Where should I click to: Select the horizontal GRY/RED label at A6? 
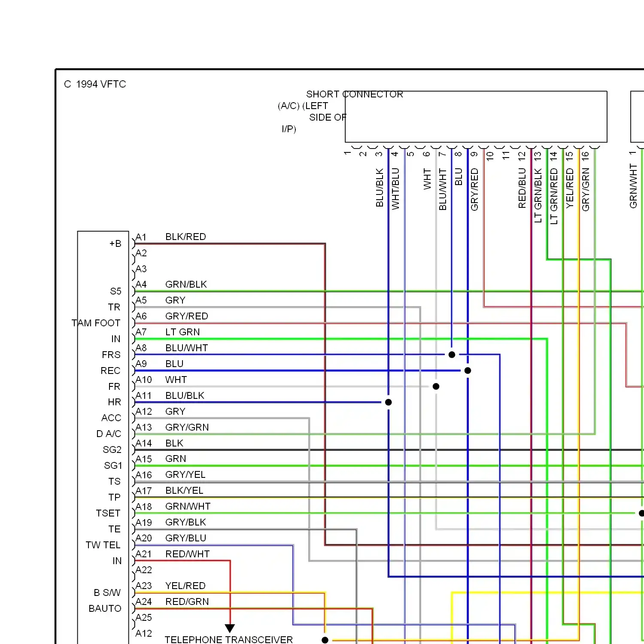[x=186, y=316]
